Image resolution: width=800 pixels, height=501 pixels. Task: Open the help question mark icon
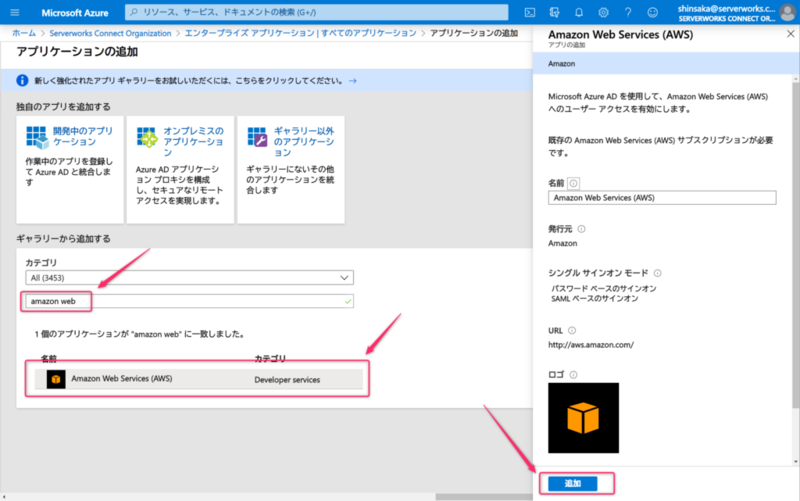(x=628, y=12)
